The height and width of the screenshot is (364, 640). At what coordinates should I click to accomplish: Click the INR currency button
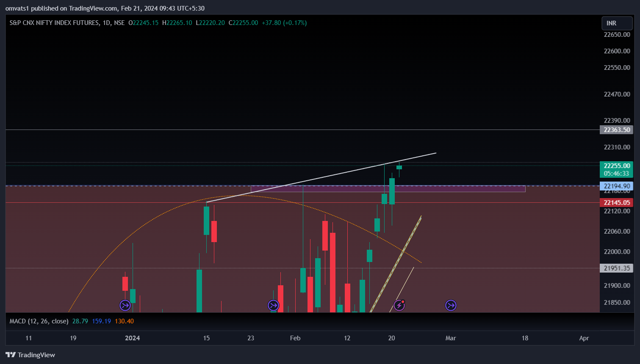click(x=617, y=23)
